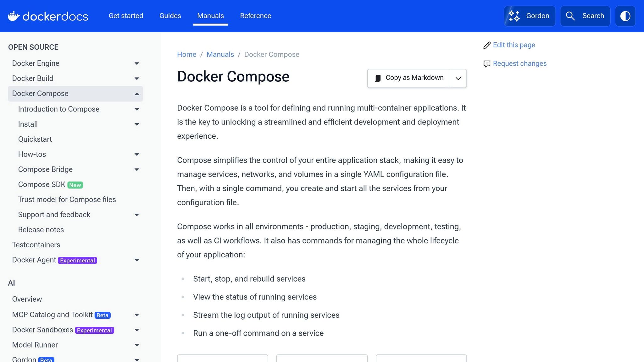
Task: Switch to the Reference tab
Action: coord(255,16)
